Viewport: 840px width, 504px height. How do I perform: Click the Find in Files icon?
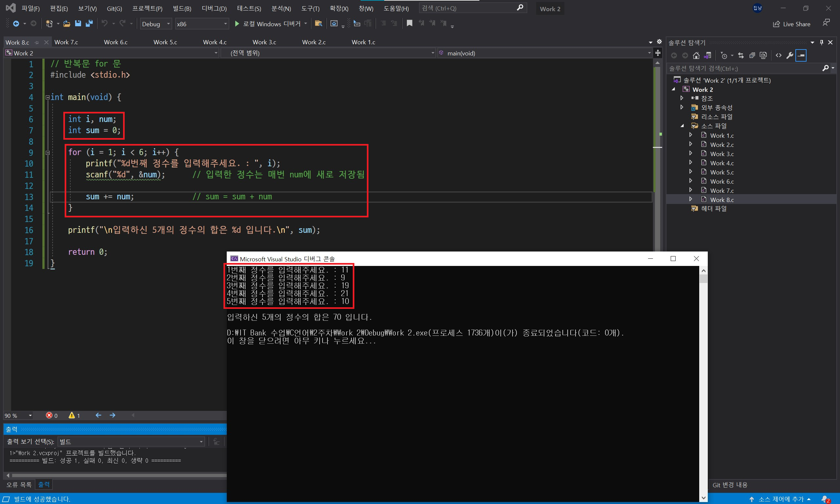coord(318,23)
